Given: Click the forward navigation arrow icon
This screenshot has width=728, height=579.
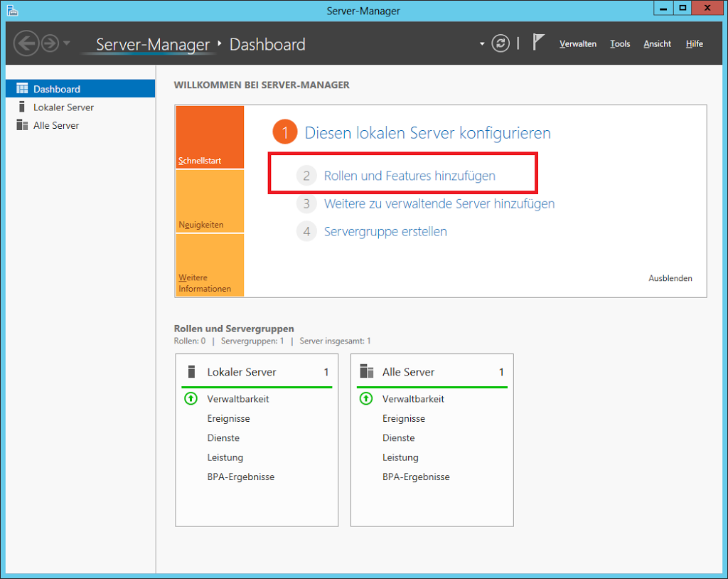Looking at the screenshot, I should 50,43.
